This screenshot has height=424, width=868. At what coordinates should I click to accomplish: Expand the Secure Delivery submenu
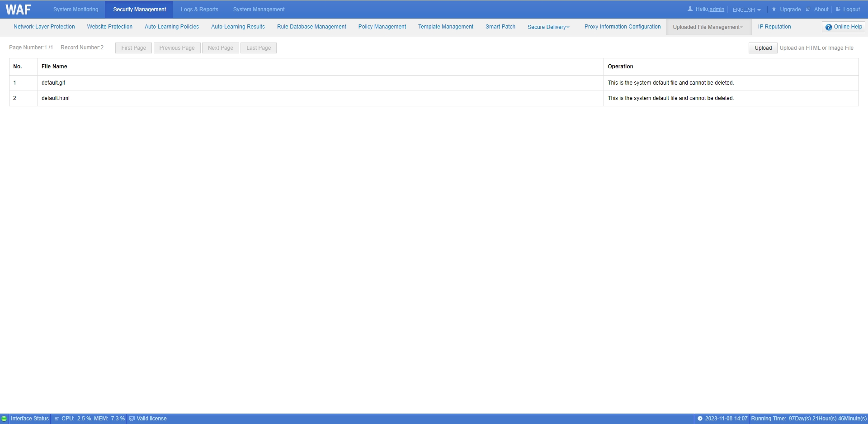pos(548,27)
